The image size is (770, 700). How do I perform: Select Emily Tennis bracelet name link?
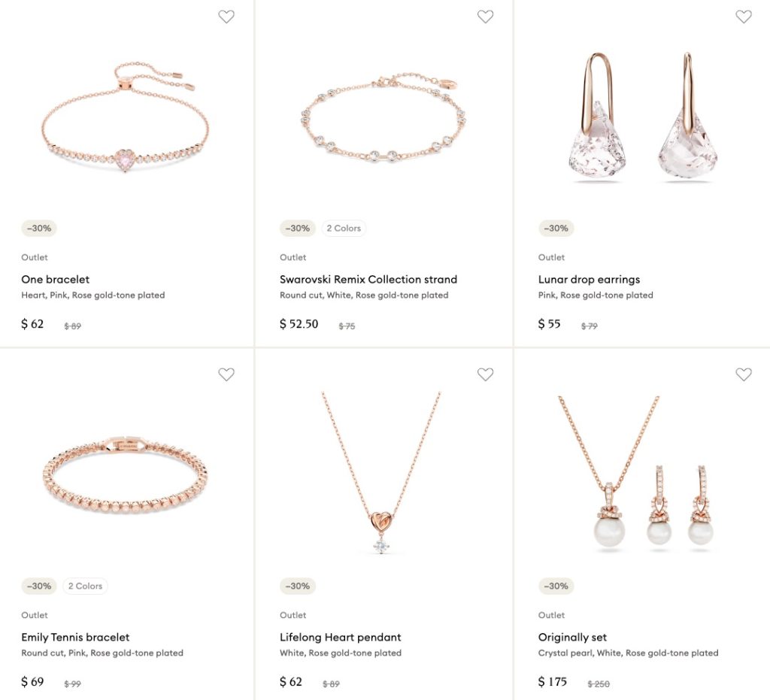(x=75, y=638)
